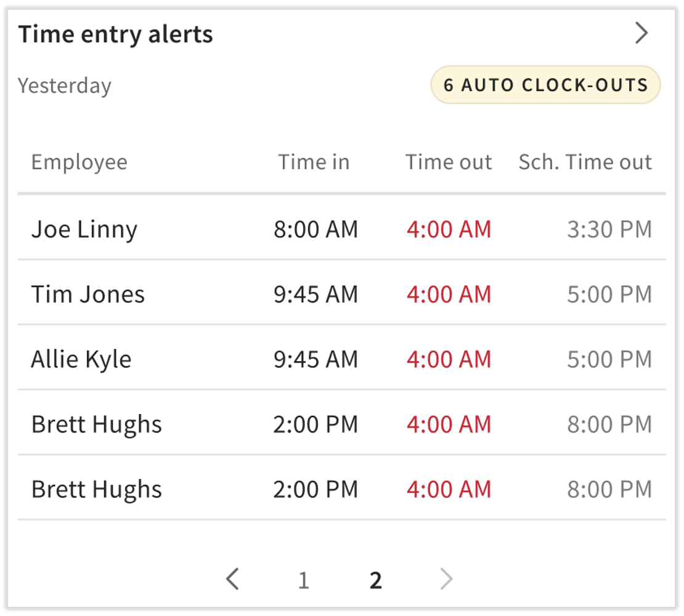Sort by Time out column header

pos(448,162)
